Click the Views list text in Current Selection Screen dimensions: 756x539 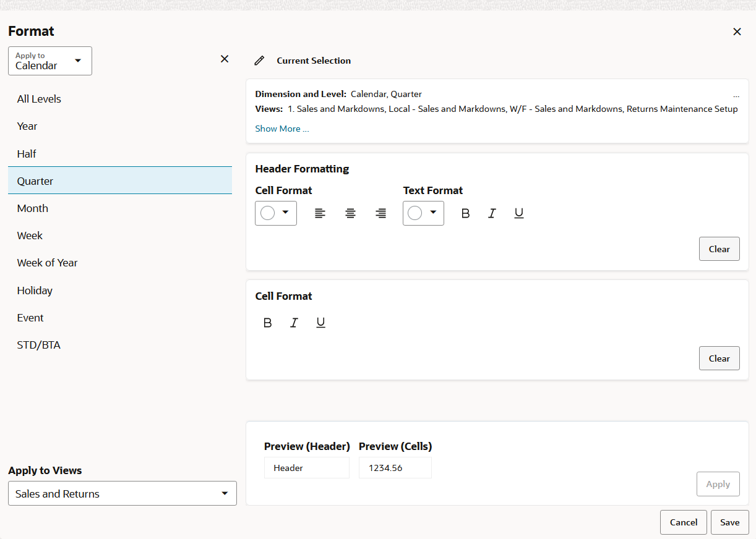513,109
